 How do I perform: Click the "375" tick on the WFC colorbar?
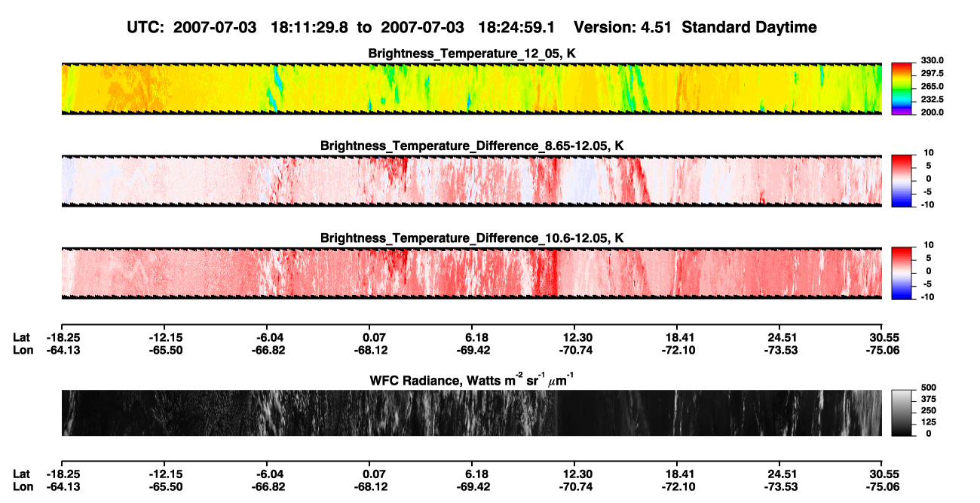(928, 399)
